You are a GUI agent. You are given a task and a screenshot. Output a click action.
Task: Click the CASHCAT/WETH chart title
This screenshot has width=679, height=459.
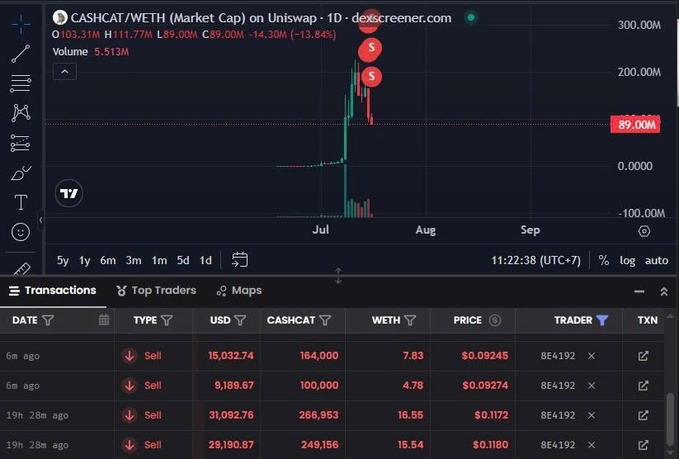coord(261,18)
